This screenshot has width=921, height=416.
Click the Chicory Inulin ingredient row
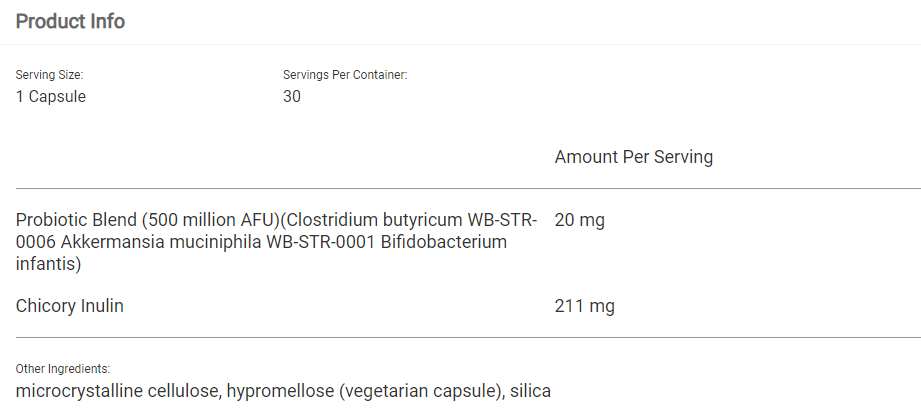click(70, 306)
